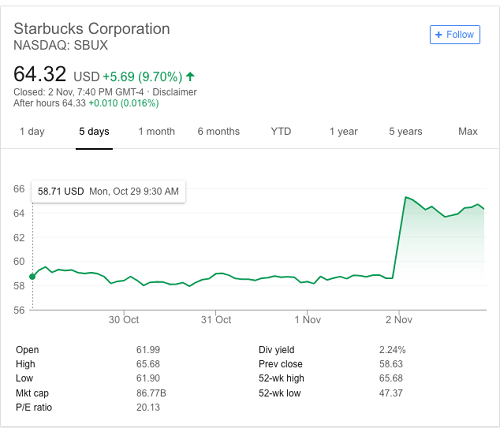Click the plus icon in Follow button
This screenshot has height=428, width=500.
coord(439,35)
